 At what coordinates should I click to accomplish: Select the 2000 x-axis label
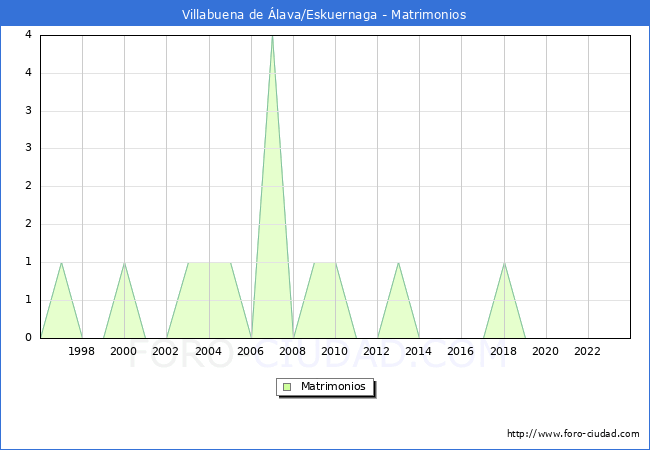[124, 351]
